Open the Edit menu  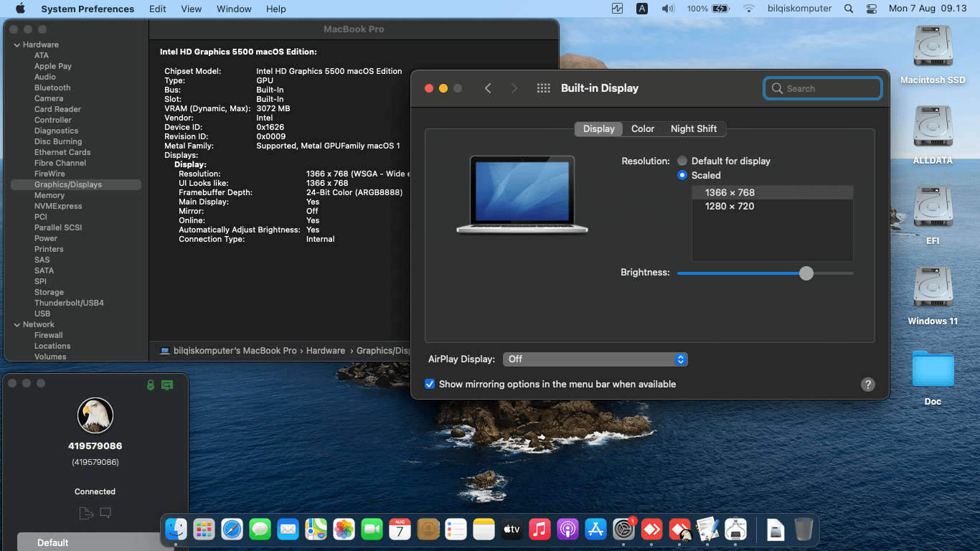pos(158,9)
